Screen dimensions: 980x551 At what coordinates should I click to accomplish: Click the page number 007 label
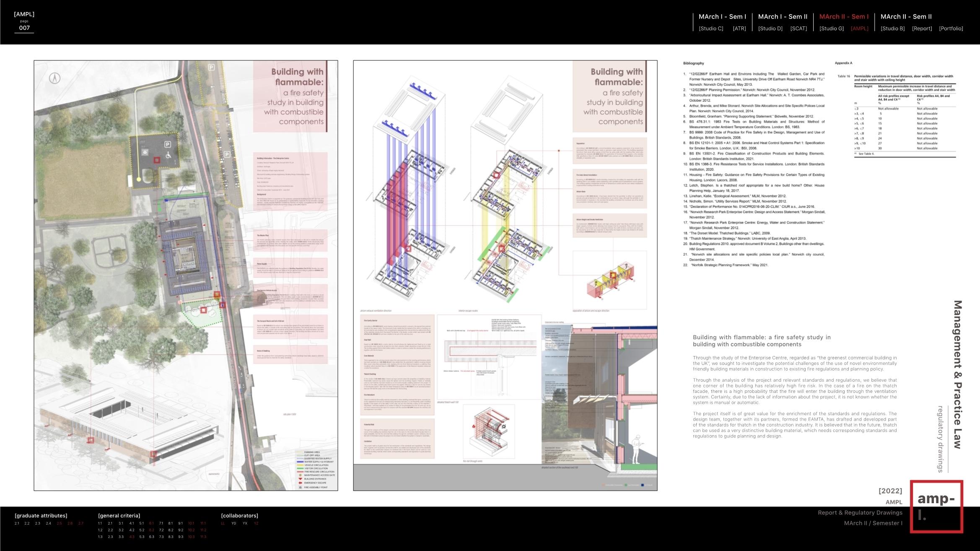(x=24, y=28)
